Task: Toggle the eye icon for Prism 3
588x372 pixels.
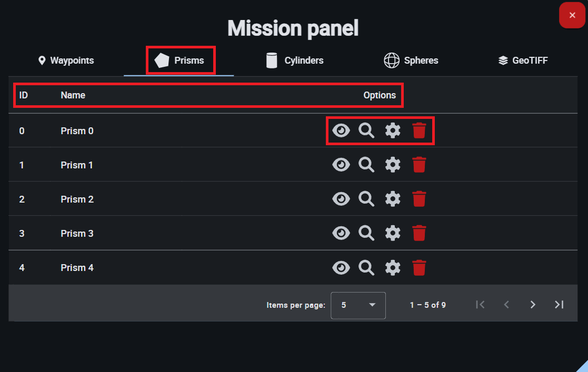Action: [x=341, y=233]
